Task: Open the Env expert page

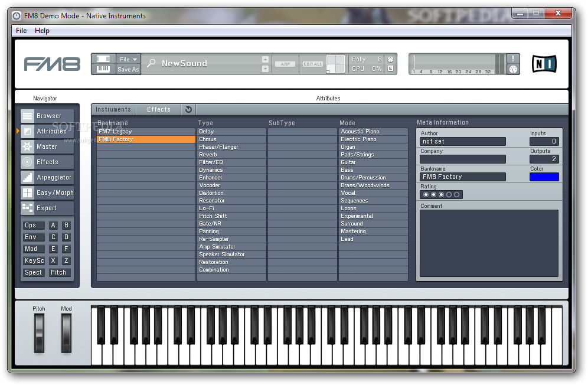Action: (34, 237)
